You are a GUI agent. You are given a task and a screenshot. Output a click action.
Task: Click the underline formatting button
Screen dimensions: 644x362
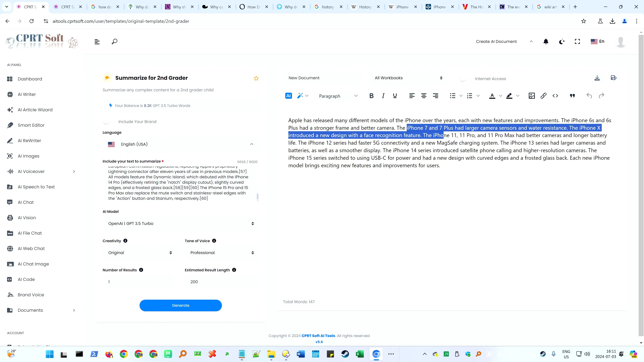point(395,96)
